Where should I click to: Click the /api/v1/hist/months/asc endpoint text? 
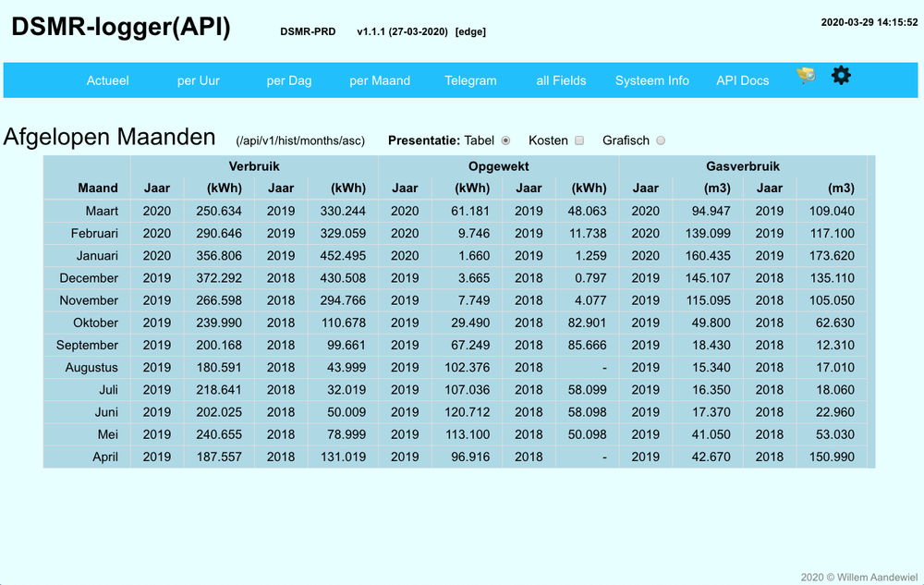(300, 140)
